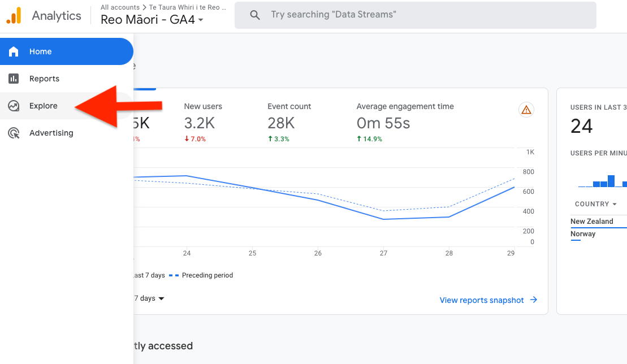
Task: Click the Explore icon in sidebar
Action: tap(14, 106)
